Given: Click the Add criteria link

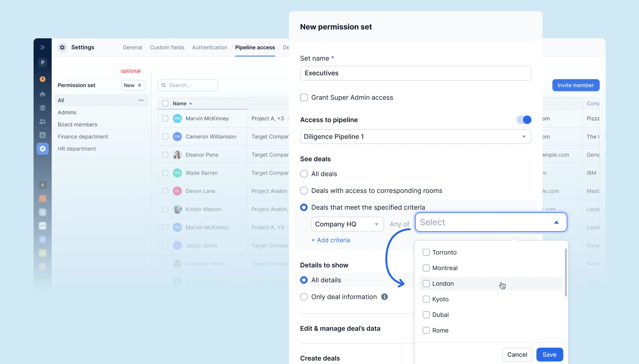Looking at the screenshot, I should pos(331,240).
